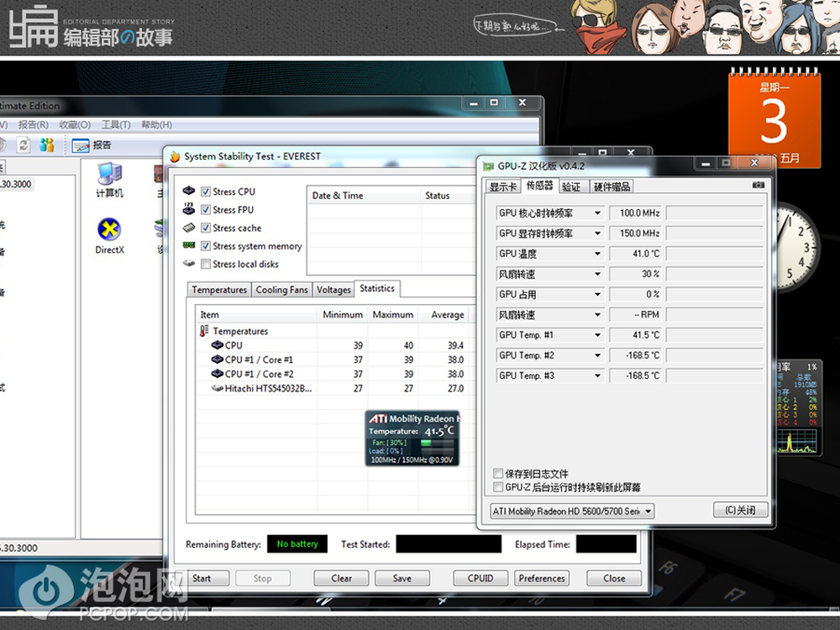Click the Start button
The height and width of the screenshot is (630, 840).
(202, 578)
